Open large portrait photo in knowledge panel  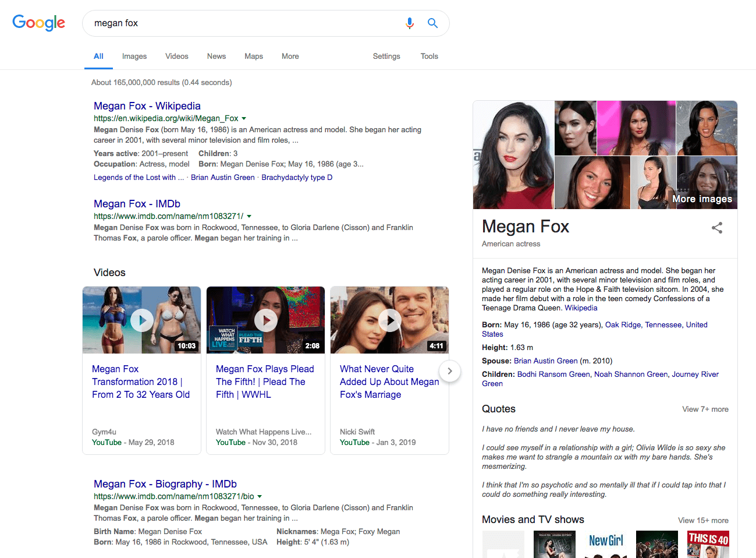click(x=513, y=155)
